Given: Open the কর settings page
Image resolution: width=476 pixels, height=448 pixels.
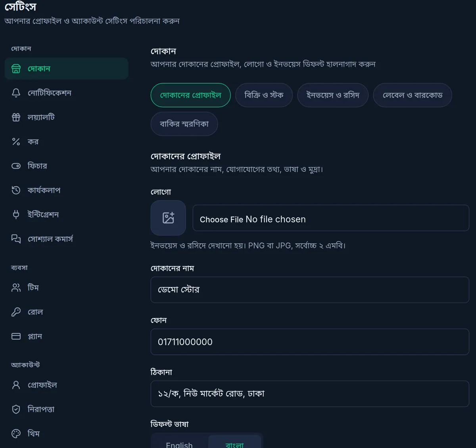Looking at the screenshot, I should 67,142.
